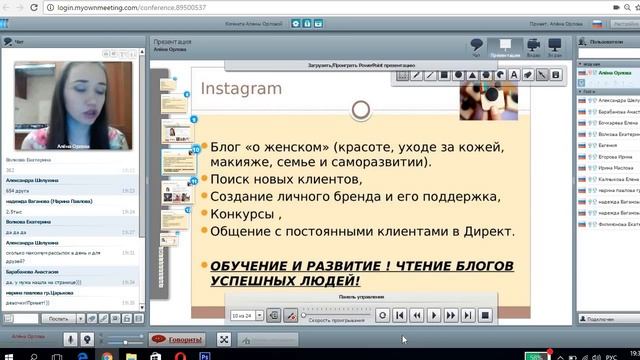Switch to the Presentation mode tab
The height and width of the screenshot is (360, 640).
pos(505,48)
